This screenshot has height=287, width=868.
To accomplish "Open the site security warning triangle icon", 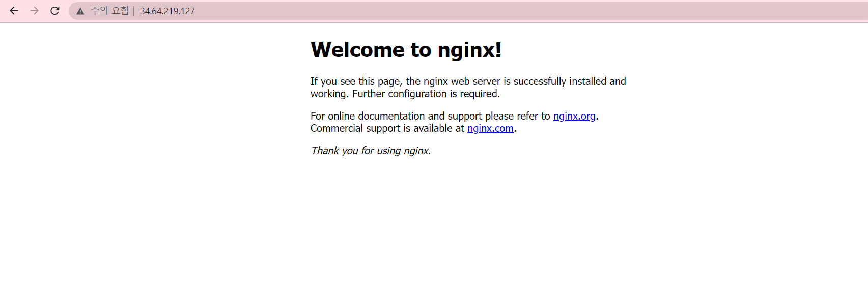I will click(x=80, y=11).
